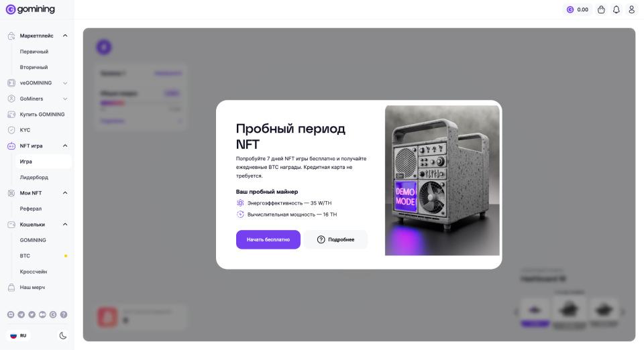Screen dimensions: 644x350
Task: Open the Discord social link icon
Action: pos(11,314)
